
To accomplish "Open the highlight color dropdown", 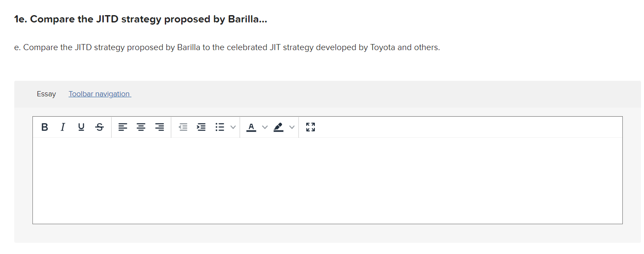I will 292,127.
